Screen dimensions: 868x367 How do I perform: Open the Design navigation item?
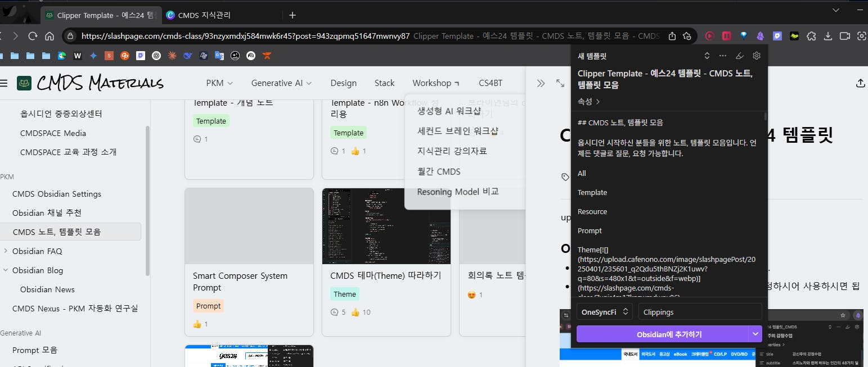[x=344, y=83]
